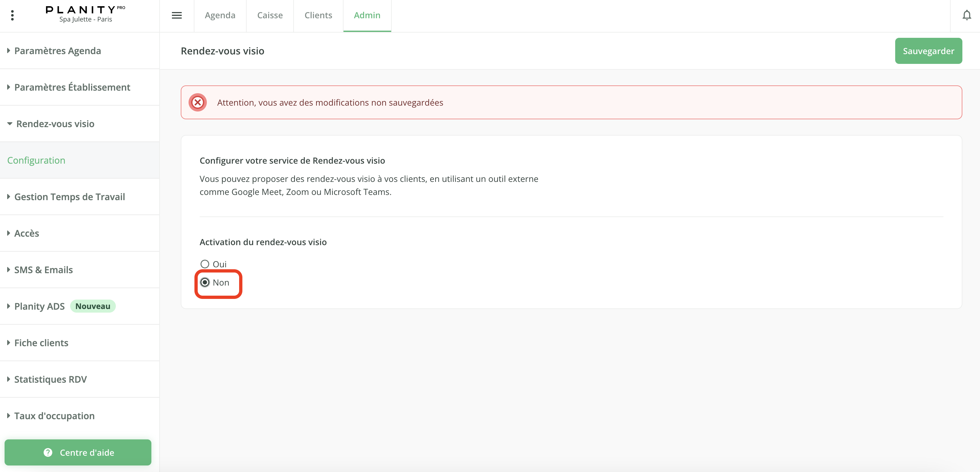Open the Clients tab
Image resolution: width=980 pixels, height=472 pixels.
(318, 15)
